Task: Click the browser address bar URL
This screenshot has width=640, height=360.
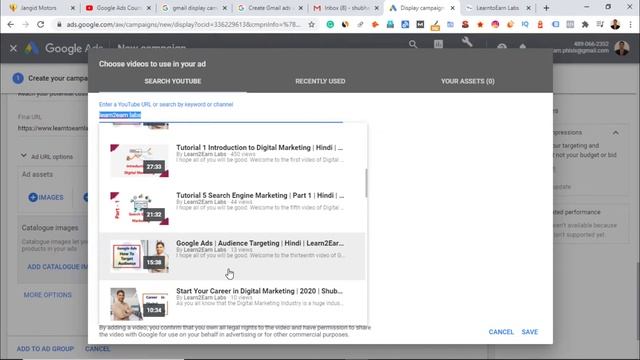Action: tap(183, 24)
